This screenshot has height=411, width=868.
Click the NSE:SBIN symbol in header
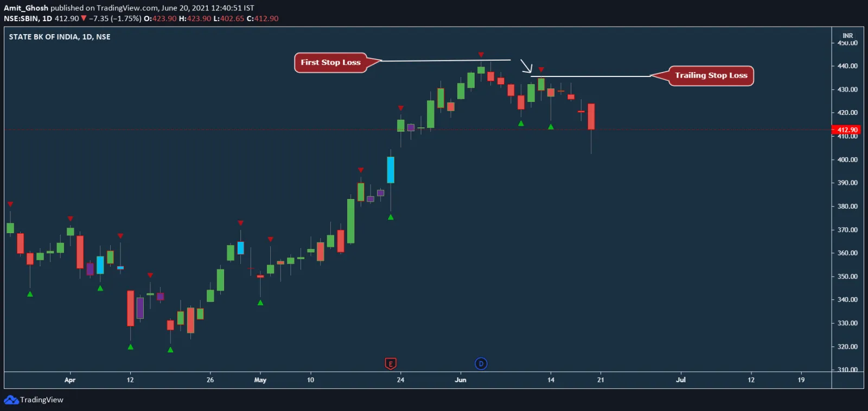pos(21,18)
